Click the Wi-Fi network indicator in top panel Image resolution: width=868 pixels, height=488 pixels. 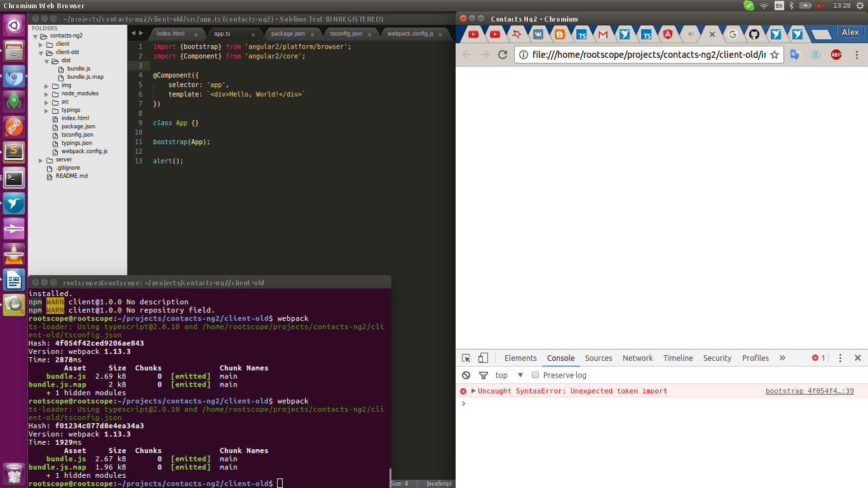tap(764, 5)
